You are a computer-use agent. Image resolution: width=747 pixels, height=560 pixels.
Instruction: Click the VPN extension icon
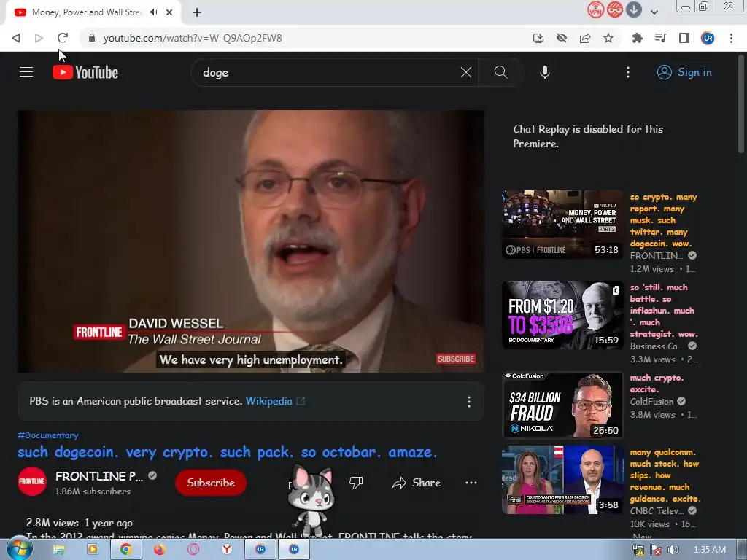(x=595, y=9)
